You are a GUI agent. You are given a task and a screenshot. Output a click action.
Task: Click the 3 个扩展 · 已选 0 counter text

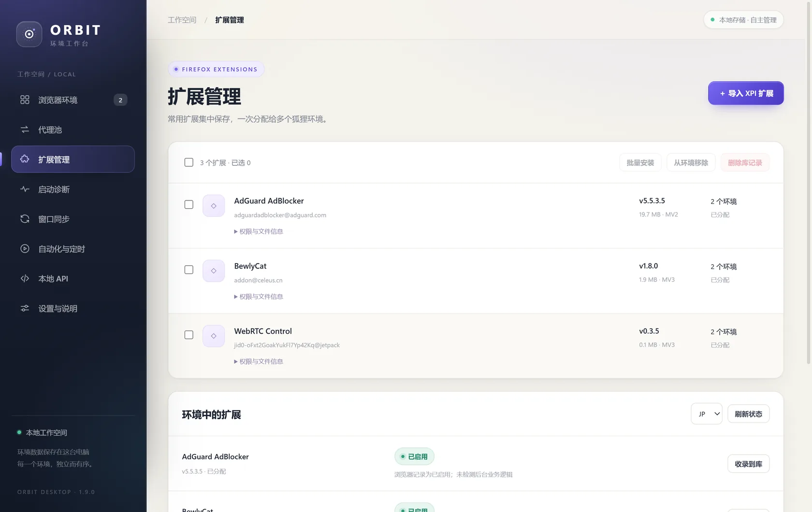(x=225, y=163)
